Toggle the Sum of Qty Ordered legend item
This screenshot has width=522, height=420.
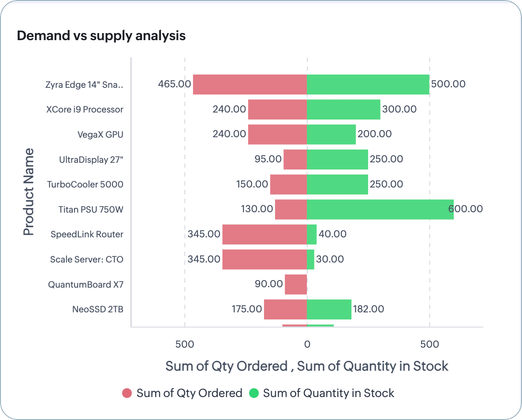click(x=189, y=393)
